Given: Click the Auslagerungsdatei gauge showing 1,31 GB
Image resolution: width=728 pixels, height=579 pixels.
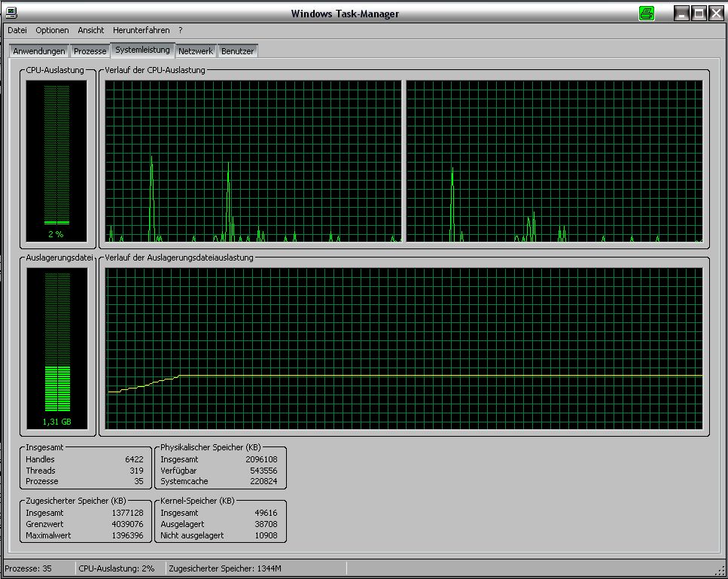Looking at the screenshot, I should click(57, 349).
